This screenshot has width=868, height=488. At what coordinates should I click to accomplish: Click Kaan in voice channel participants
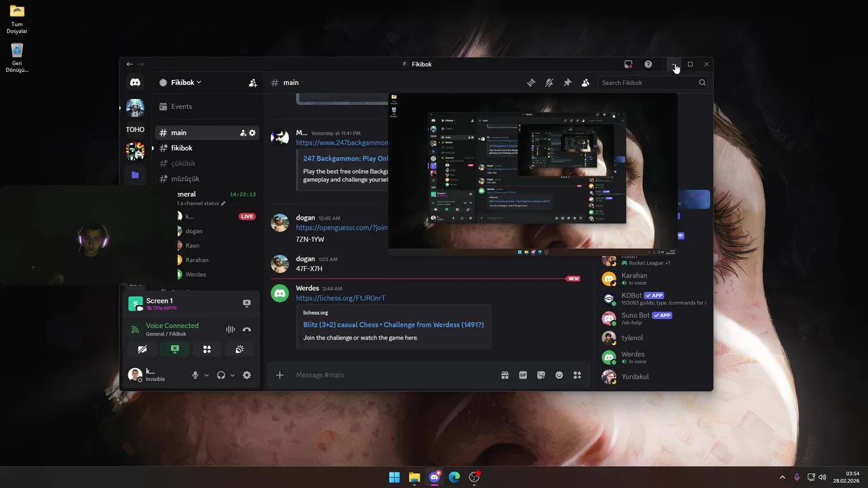click(x=193, y=245)
